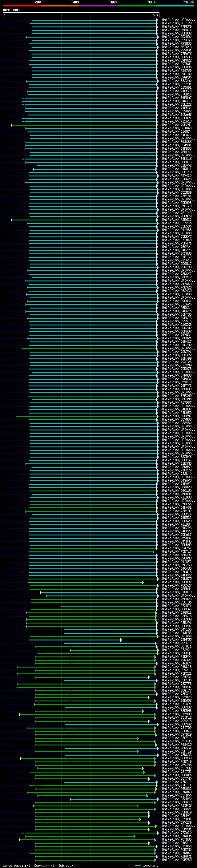This screenshot has width=197, height=868.
Task: Click the hit label UniRef100_P17987
Action: (x=177, y=402)
